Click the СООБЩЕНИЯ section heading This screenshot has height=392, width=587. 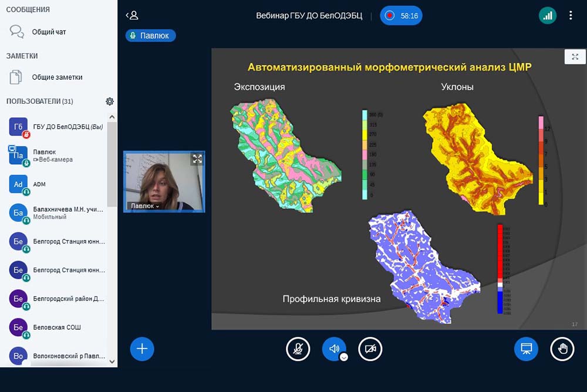[28, 9]
